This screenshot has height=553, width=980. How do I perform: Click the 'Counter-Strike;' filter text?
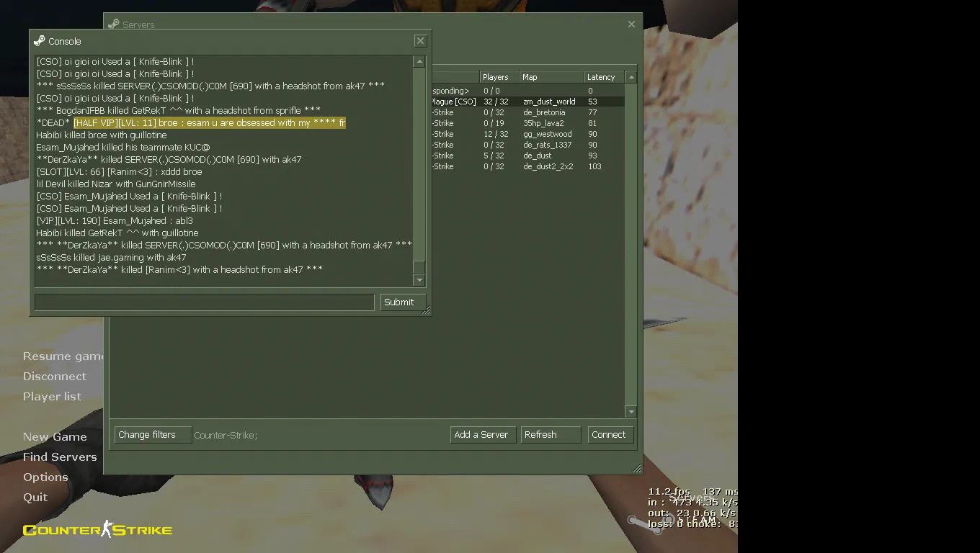pyautogui.click(x=226, y=435)
